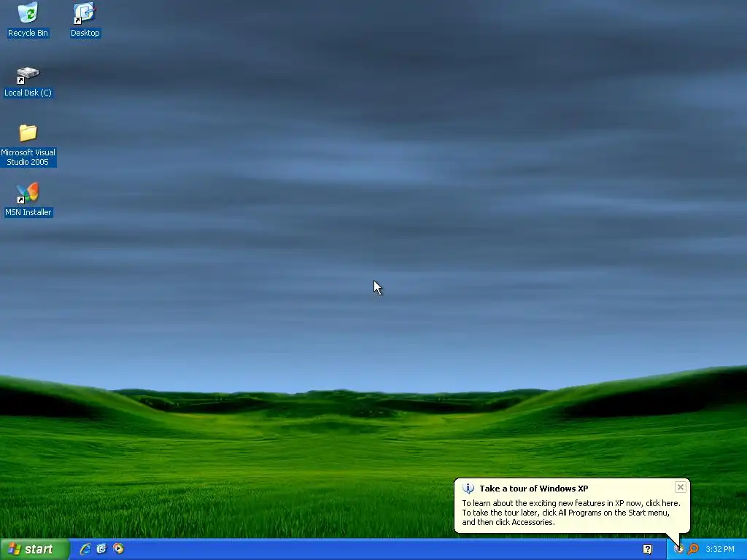
Task: Click the orange magnifier tray icon
Action: coord(693,549)
